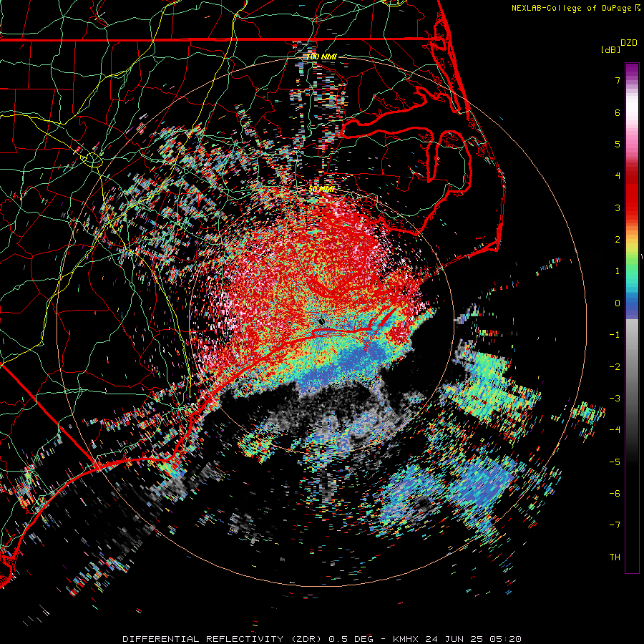
Task: Select the -2 dB scale label
Action: 615,366
